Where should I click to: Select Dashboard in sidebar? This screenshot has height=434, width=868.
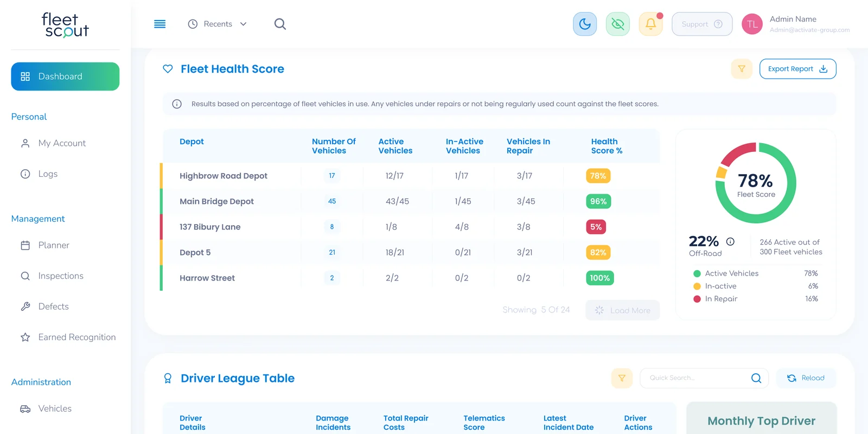pyautogui.click(x=65, y=76)
